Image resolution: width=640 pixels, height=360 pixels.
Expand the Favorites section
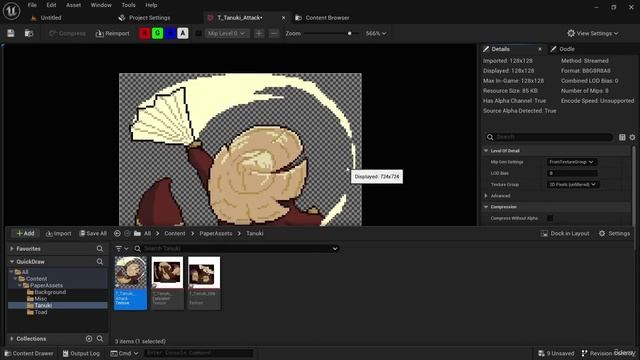(x=12, y=249)
